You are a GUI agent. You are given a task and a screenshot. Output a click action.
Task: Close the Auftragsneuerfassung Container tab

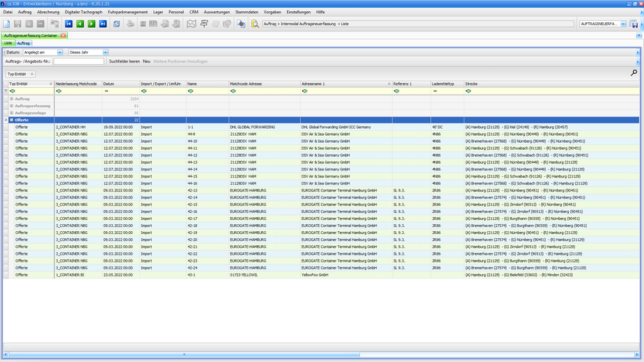pyautogui.click(x=63, y=36)
